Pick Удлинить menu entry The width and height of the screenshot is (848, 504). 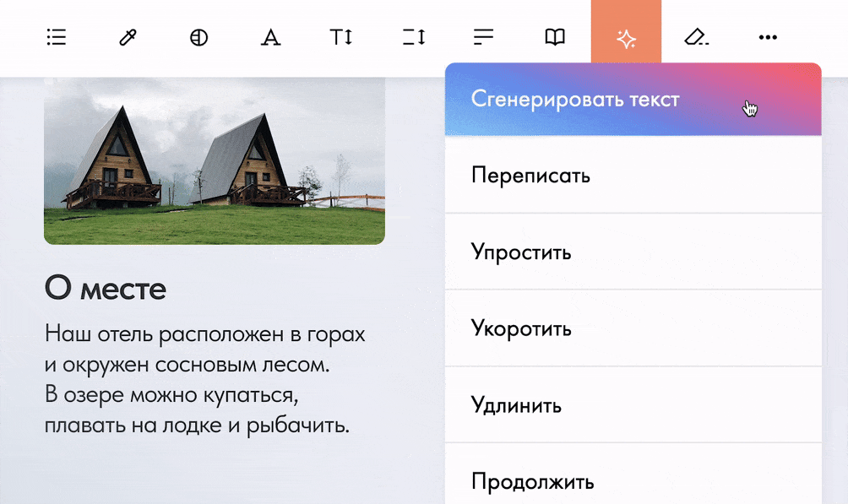[x=633, y=404]
